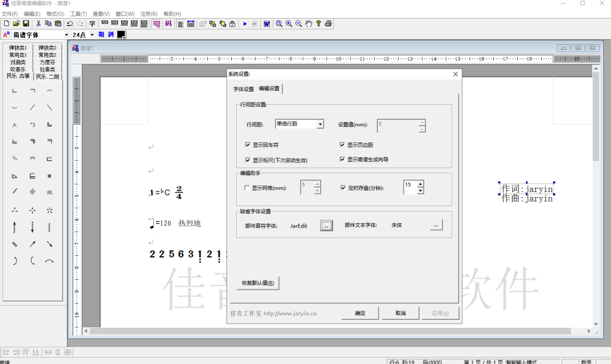The width and height of the screenshot is (611, 364).
Task: Open the 24点 font size dropdown
Action: click(92, 35)
